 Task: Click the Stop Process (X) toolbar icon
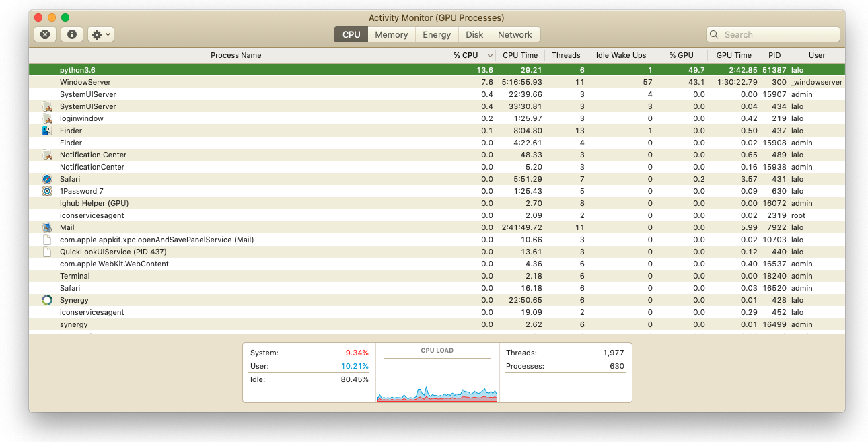(45, 34)
